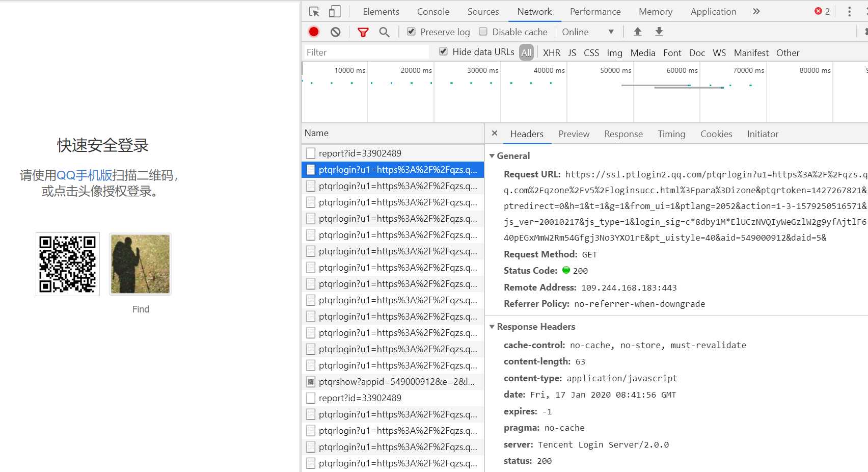Open the Sources tab
The width and height of the screenshot is (868, 472).
coord(483,11)
